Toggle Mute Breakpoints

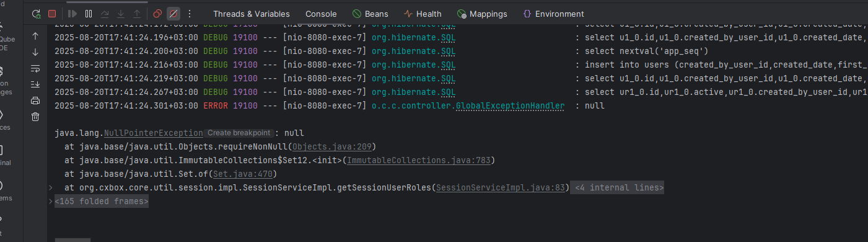(173, 13)
